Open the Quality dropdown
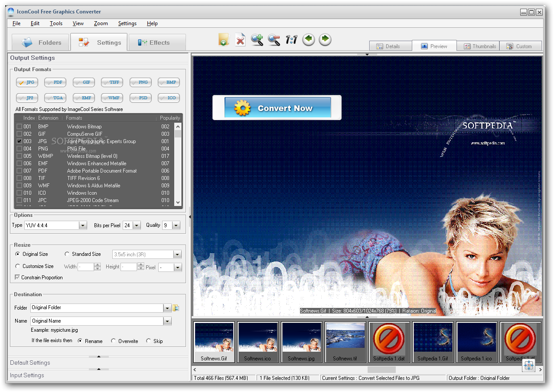Image resolution: width=554 pixels, height=392 pixels. [x=176, y=225]
